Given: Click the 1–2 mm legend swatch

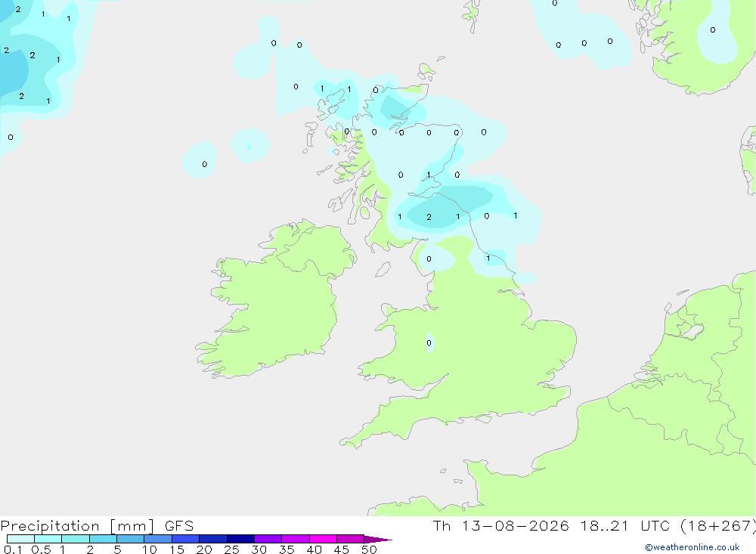Looking at the screenshot, I should pos(75,539).
